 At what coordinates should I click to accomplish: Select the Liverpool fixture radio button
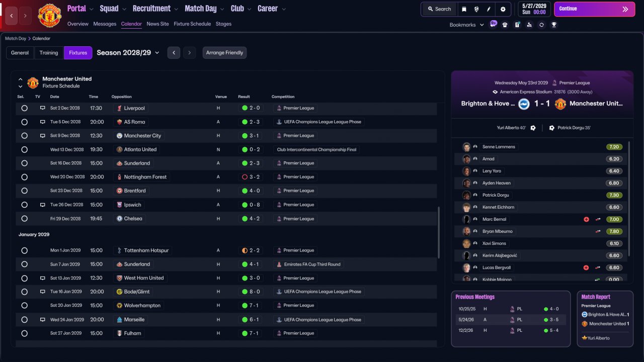pos(24,108)
